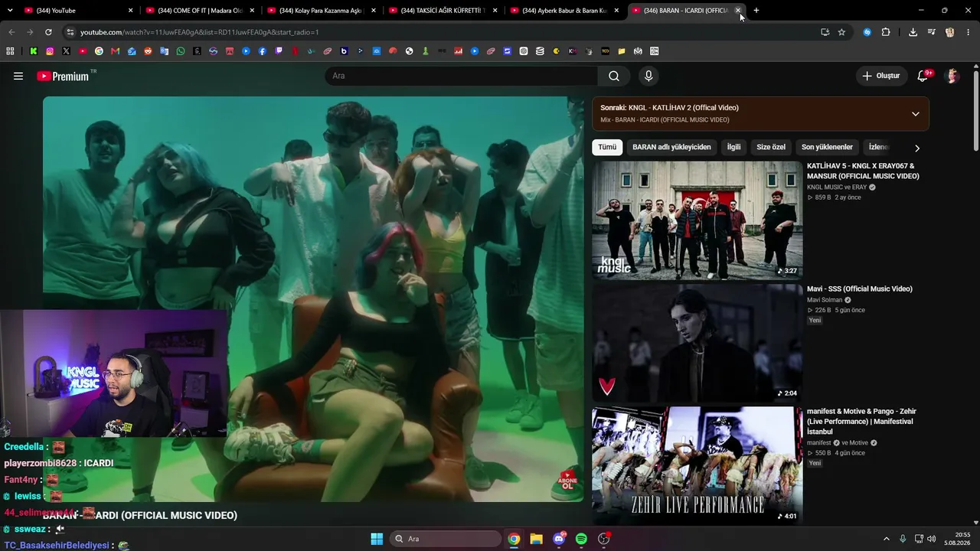Expand the Sonraki KNGL mix playlist panel
Viewport: 980px width, 551px height.
915,114
